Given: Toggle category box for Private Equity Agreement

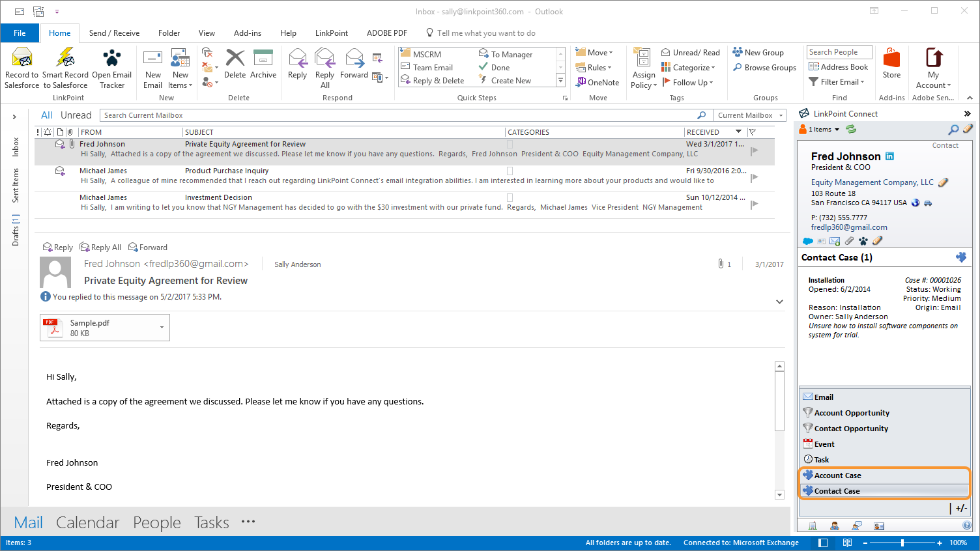Looking at the screenshot, I should [510, 145].
